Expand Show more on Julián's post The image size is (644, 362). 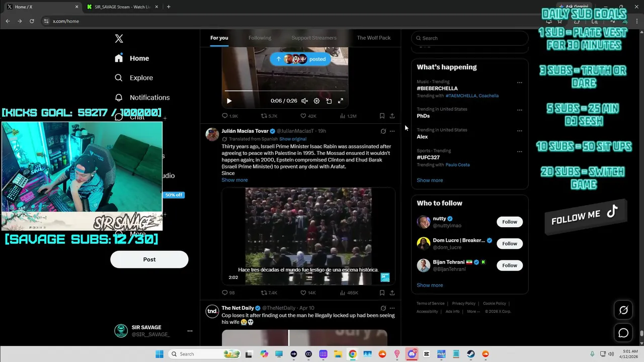point(234,180)
